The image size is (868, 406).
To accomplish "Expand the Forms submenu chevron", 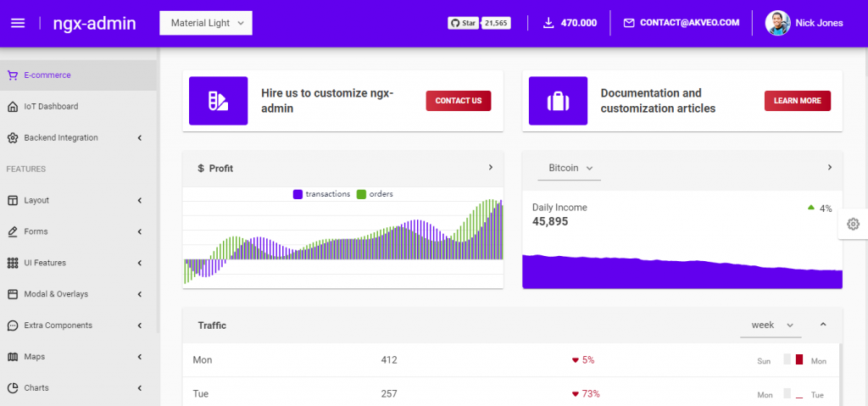I will (x=140, y=231).
